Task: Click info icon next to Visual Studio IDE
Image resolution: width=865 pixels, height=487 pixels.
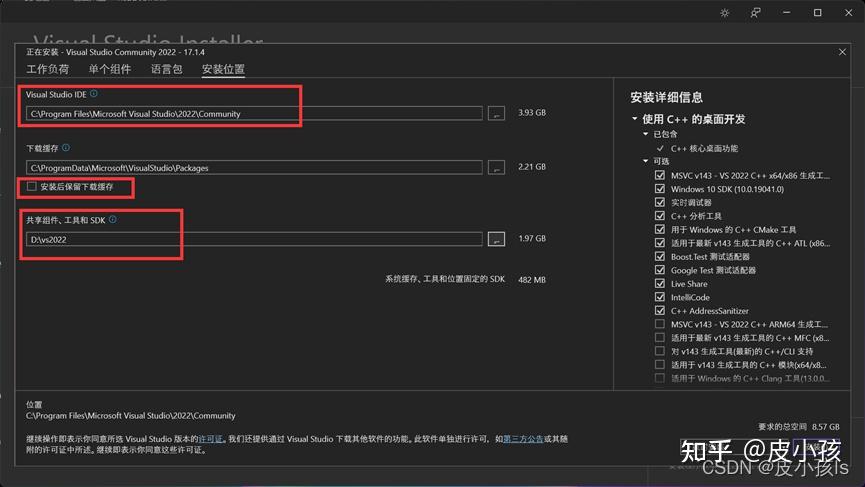Action: coord(94,94)
